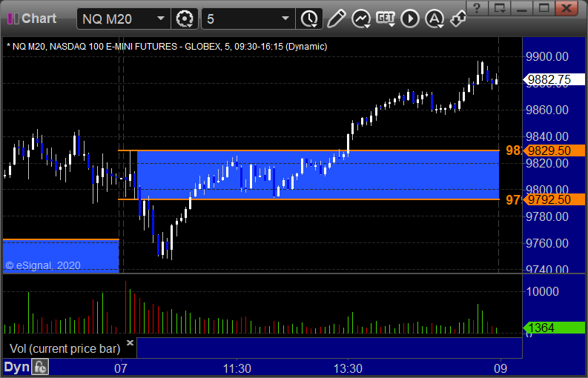Click the 07 date axis label
This screenshot has height=378, width=588.
pyautogui.click(x=121, y=368)
